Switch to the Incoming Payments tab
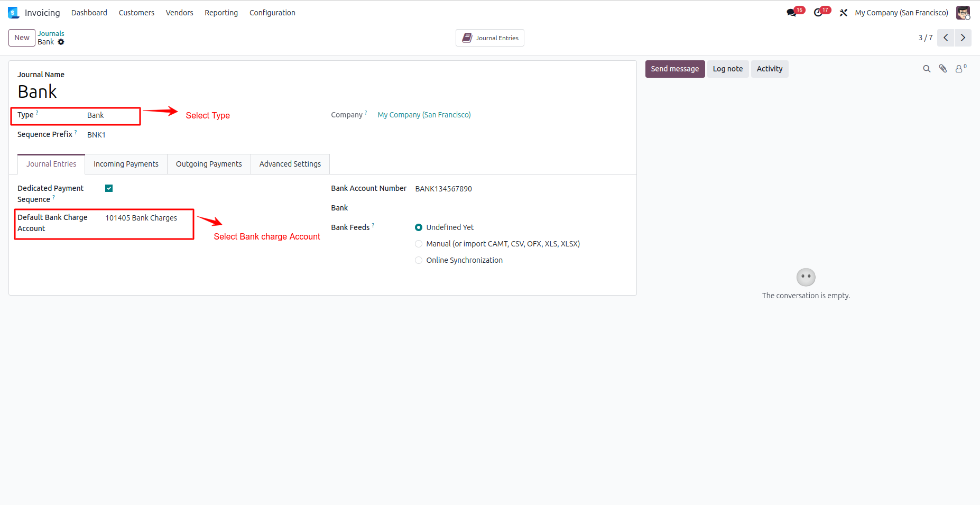 (126, 164)
